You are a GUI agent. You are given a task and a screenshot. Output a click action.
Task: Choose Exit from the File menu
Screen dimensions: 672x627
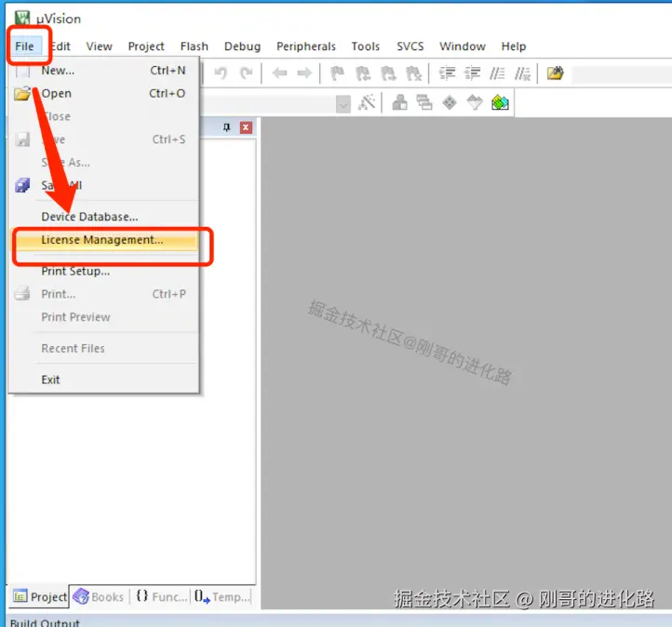tap(104, 380)
